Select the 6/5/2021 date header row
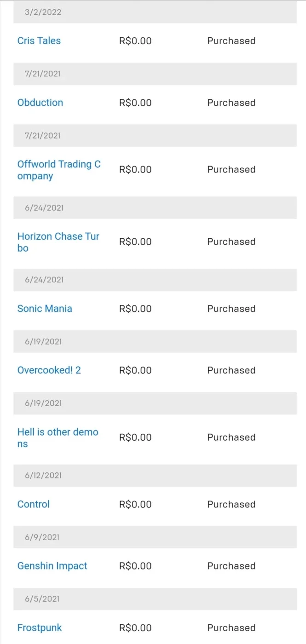Viewport: 306px width, 644px height. pos(155,599)
